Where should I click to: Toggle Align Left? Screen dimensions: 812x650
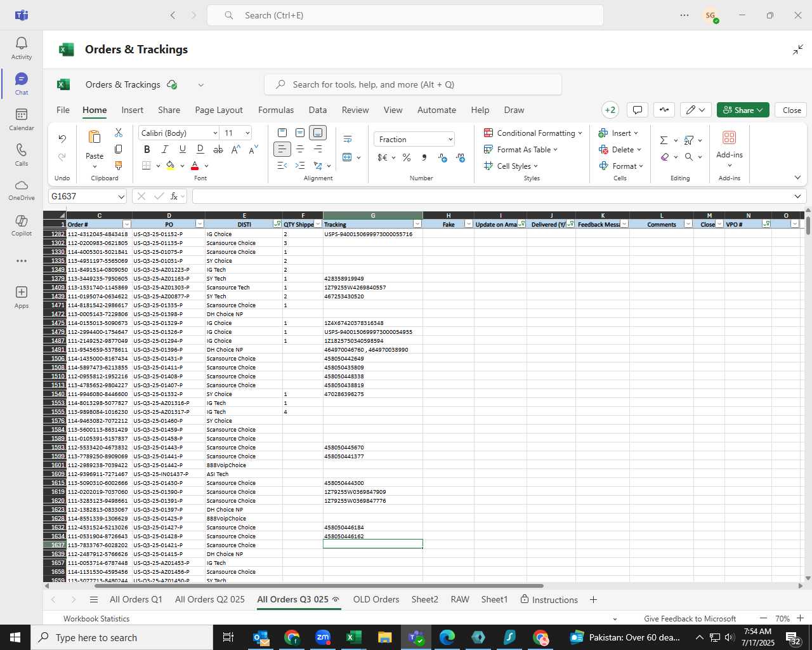coord(282,149)
